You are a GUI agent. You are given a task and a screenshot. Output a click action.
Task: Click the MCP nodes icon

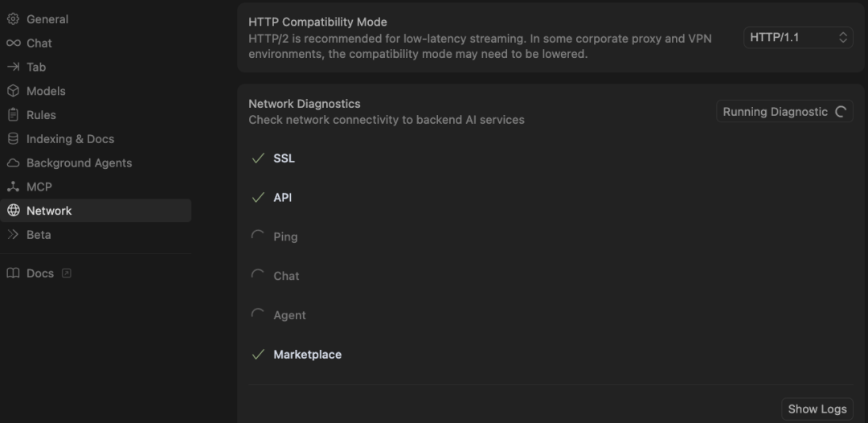coord(13,187)
